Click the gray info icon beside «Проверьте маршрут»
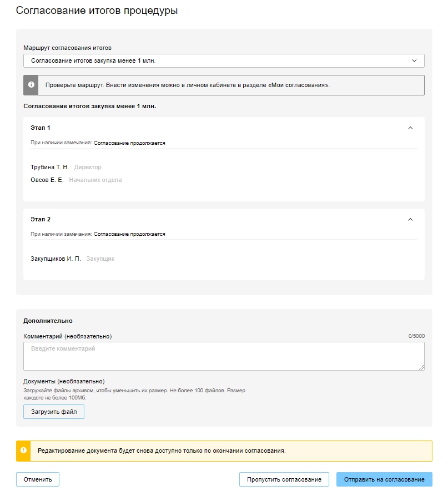Image resolution: width=448 pixels, height=491 pixels. point(31,85)
